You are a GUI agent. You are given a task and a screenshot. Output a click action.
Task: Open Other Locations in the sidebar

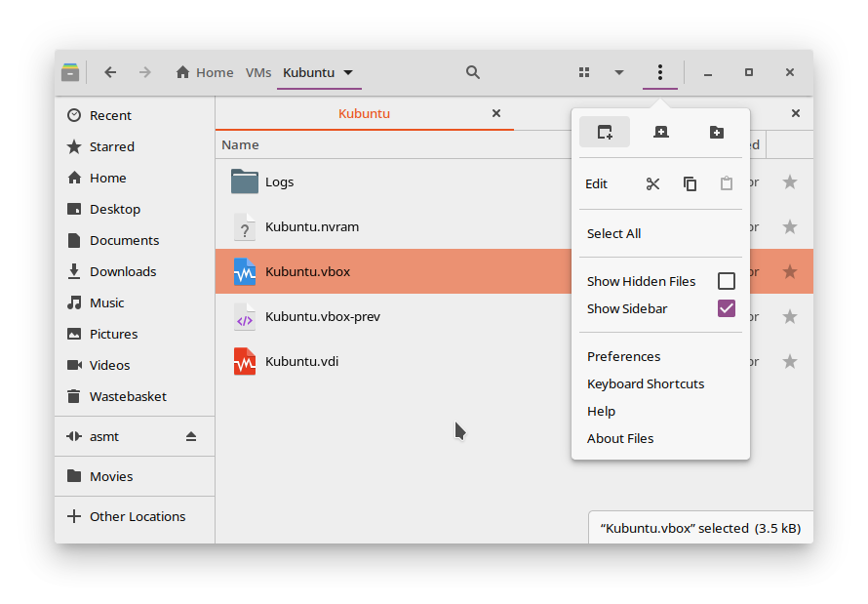(x=135, y=516)
